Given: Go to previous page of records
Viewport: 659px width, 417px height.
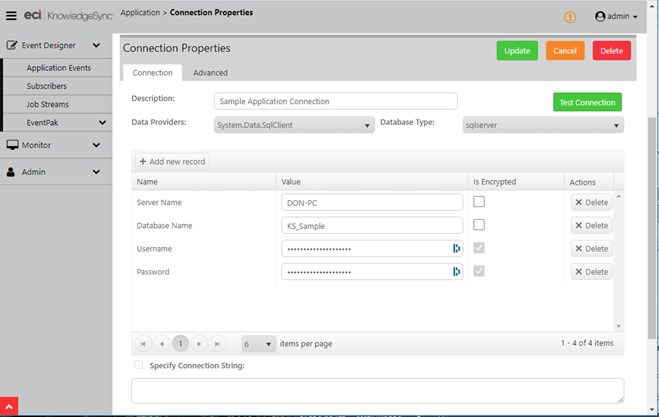Looking at the screenshot, I should [161, 344].
